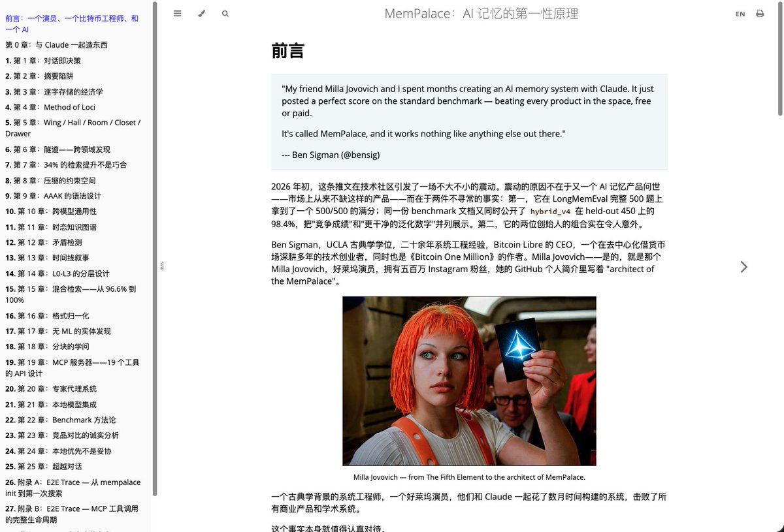
Task: Switch language via the EN link
Action: pyautogui.click(x=740, y=14)
